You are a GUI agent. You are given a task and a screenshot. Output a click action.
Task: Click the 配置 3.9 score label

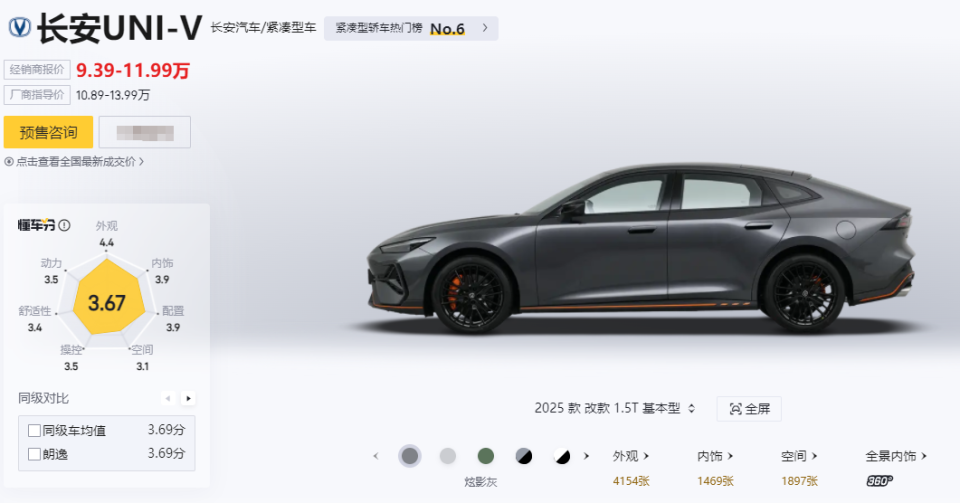173,319
